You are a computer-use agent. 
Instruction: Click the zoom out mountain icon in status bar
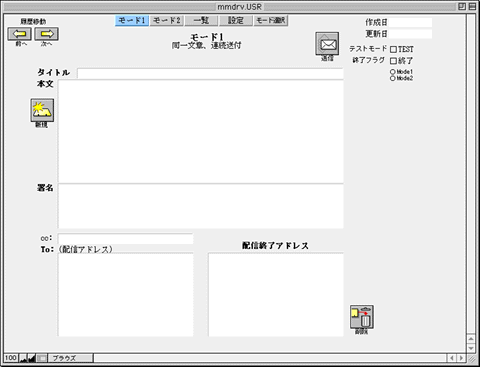(23, 358)
